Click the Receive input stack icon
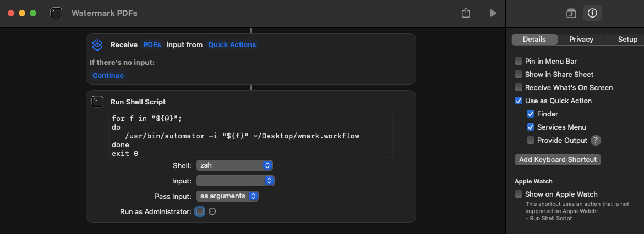 [x=97, y=44]
